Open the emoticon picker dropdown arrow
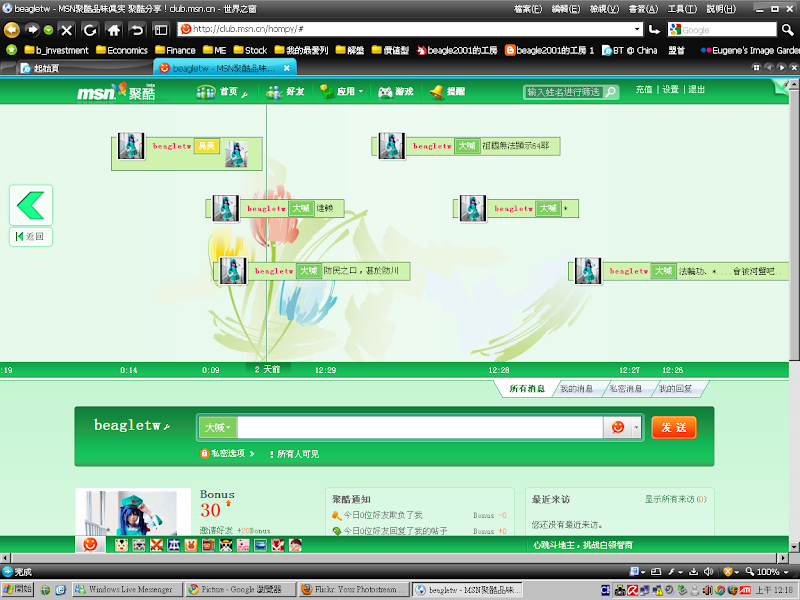 pyautogui.click(x=636, y=428)
